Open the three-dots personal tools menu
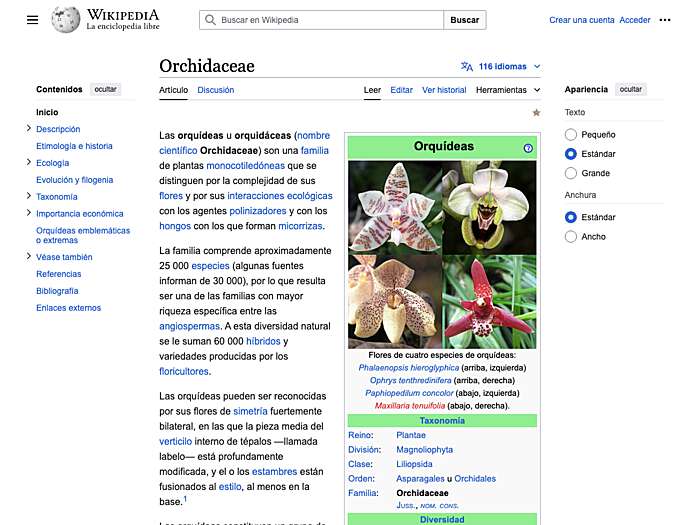This screenshot has width=700, height=525. pos(665,20)
